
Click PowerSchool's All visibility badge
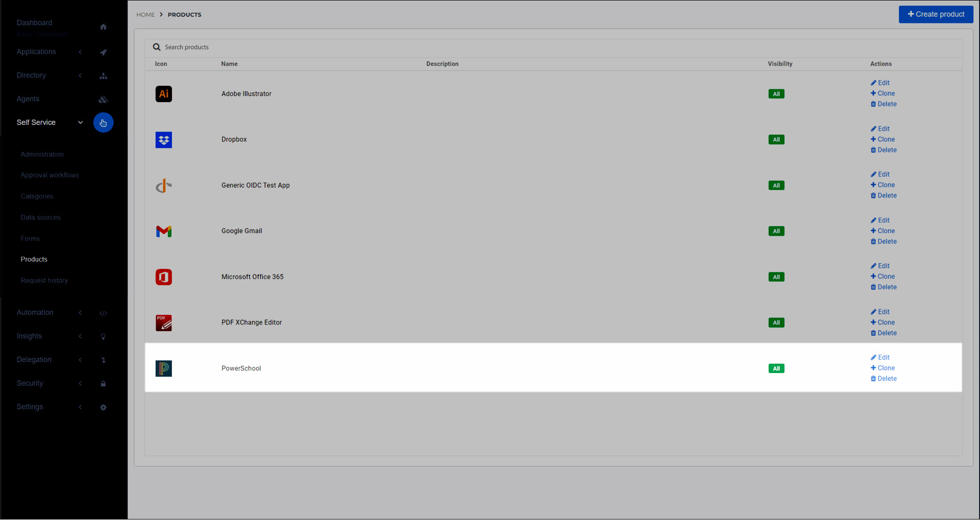776,368
